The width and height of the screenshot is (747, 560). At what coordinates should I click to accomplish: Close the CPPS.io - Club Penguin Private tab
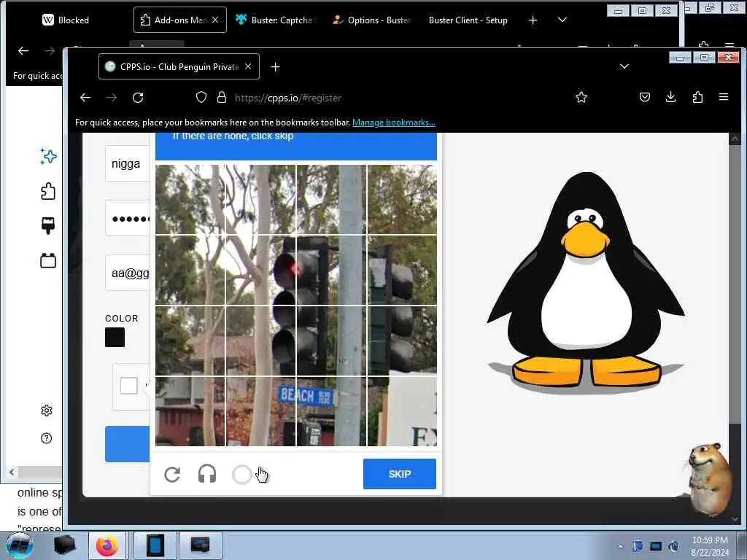pyautogui.click(x=248, y=66)
